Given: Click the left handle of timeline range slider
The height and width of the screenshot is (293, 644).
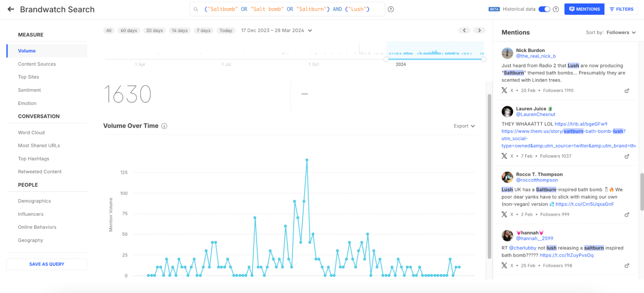Looking at the screenshot, I should [386, 59].
